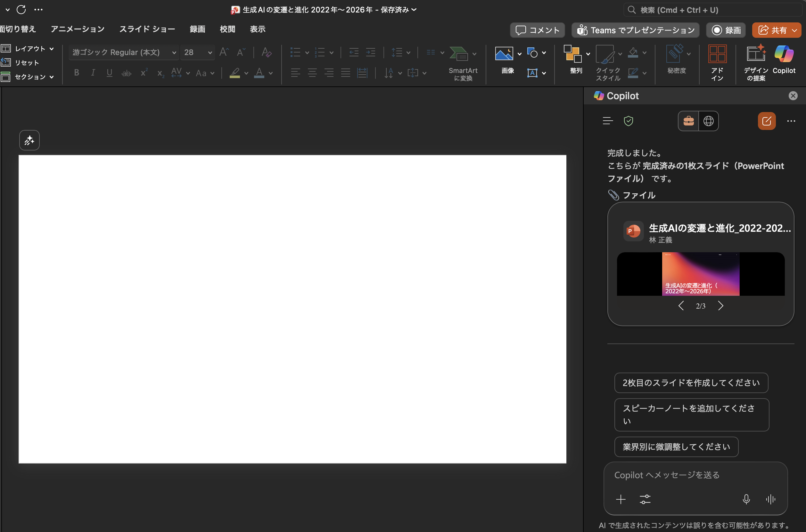The width and height of the screenshot is (806, 532).
Task: Expand the レイアウト layout dropdown
Action: pos(52,49)
